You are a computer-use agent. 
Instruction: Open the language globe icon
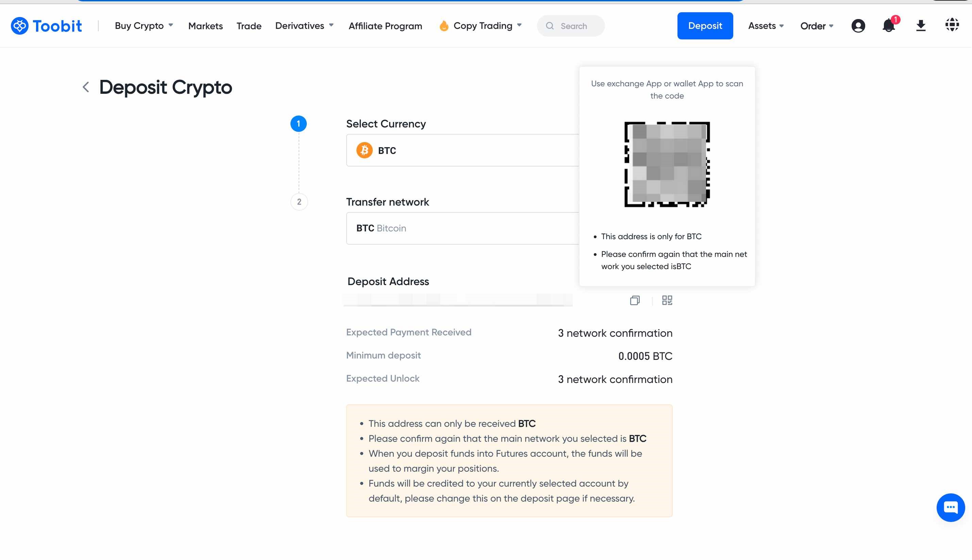tap(952, 25)
